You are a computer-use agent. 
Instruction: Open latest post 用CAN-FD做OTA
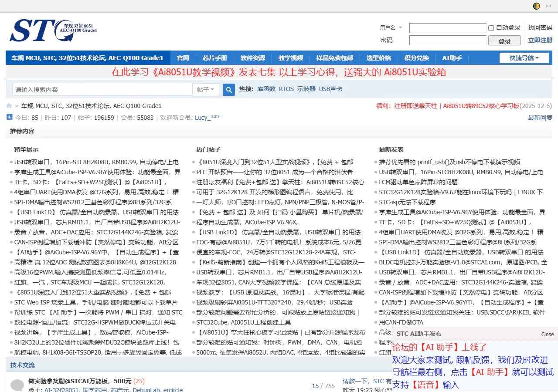click(401, 322)
